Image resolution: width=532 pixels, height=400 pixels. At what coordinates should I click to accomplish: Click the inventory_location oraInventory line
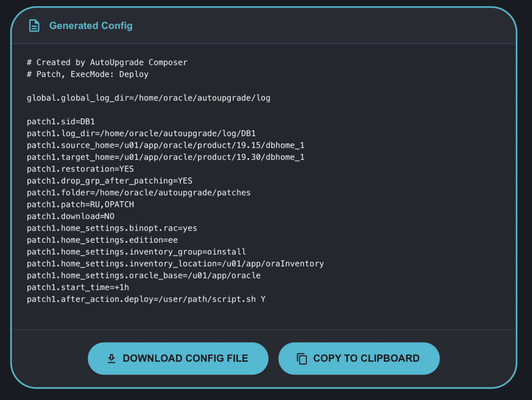coord(175,263)
